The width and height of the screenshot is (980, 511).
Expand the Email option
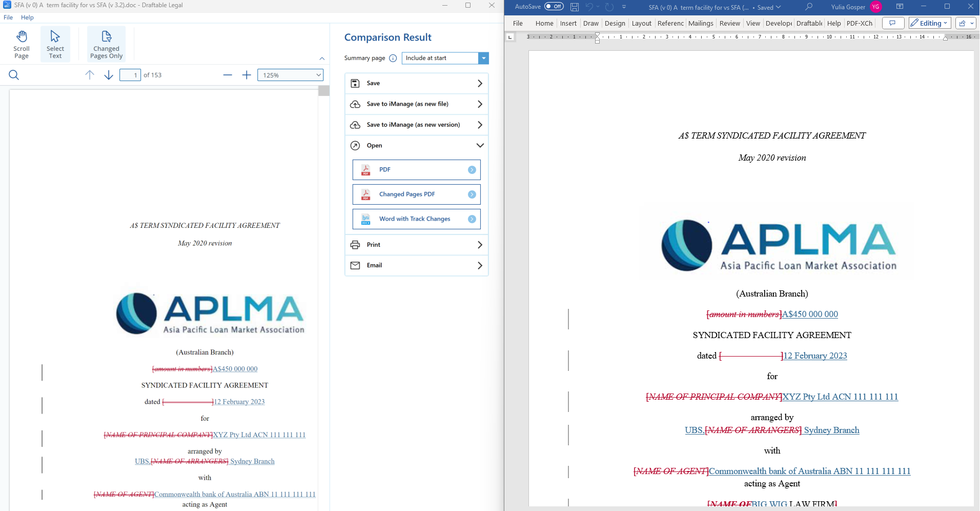[x=417, y=265]
